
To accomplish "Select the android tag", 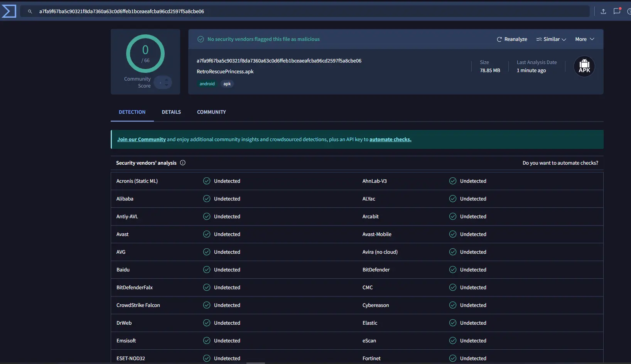I will (207, 84).
